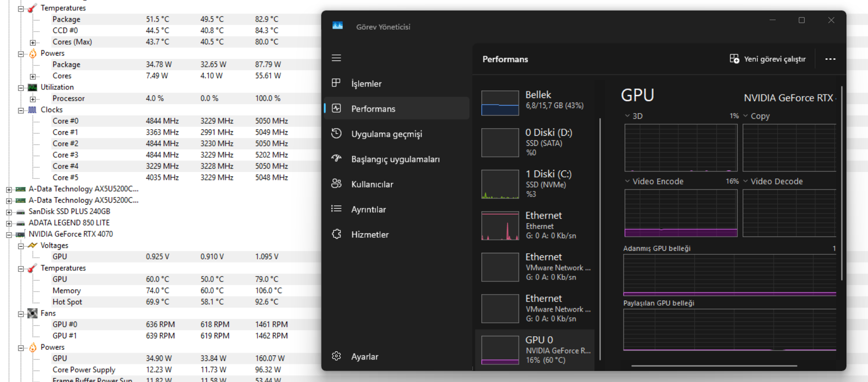Select the CCD #0 temperature row
The height and width of the screenshot is (382, 868).
(x=170, y=31)
